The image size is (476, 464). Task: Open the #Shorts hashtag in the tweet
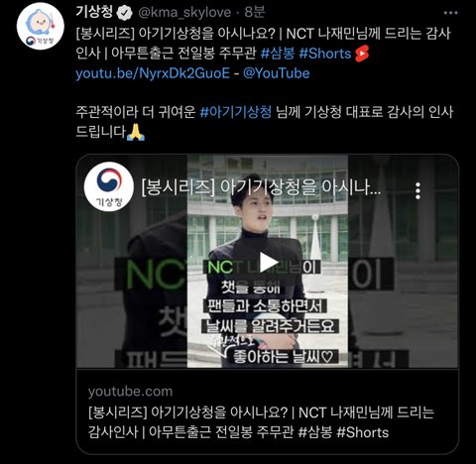click(x=324, y=54)
